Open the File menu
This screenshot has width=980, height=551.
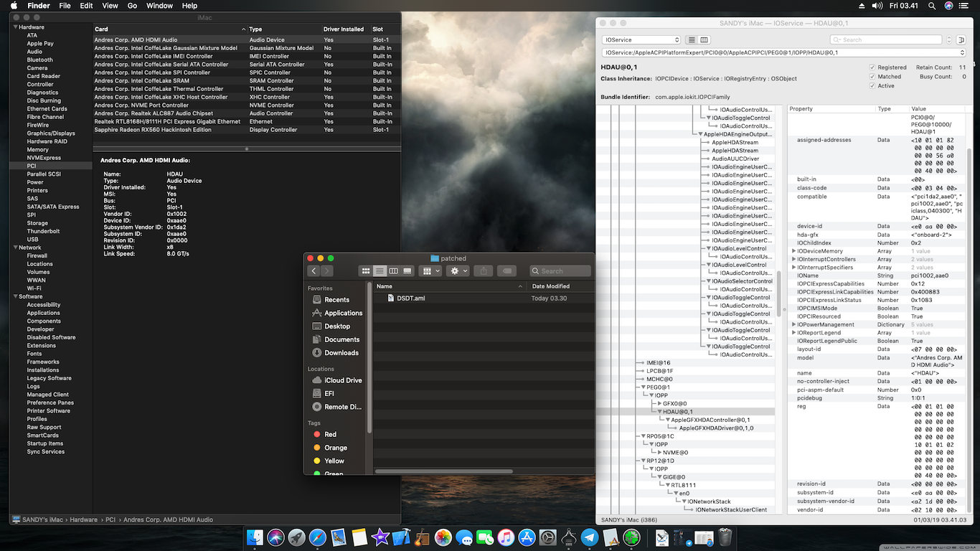point(65,6)
